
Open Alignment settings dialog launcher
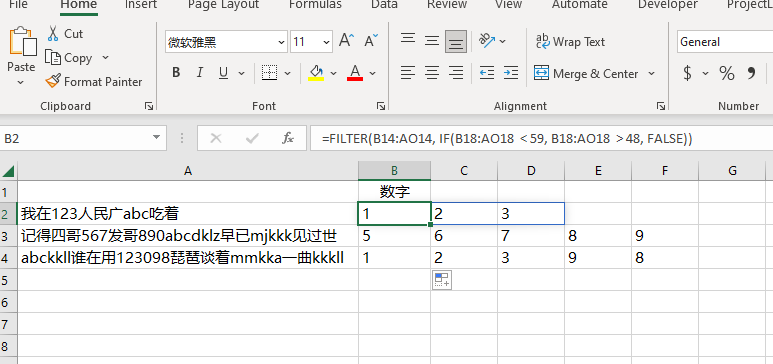tap(661, 106)
